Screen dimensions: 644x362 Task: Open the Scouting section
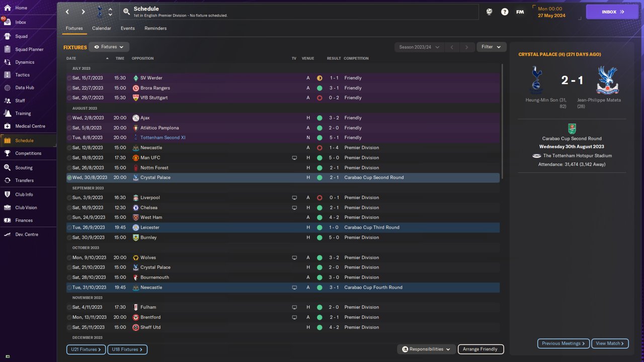click(x=7, y=167)
